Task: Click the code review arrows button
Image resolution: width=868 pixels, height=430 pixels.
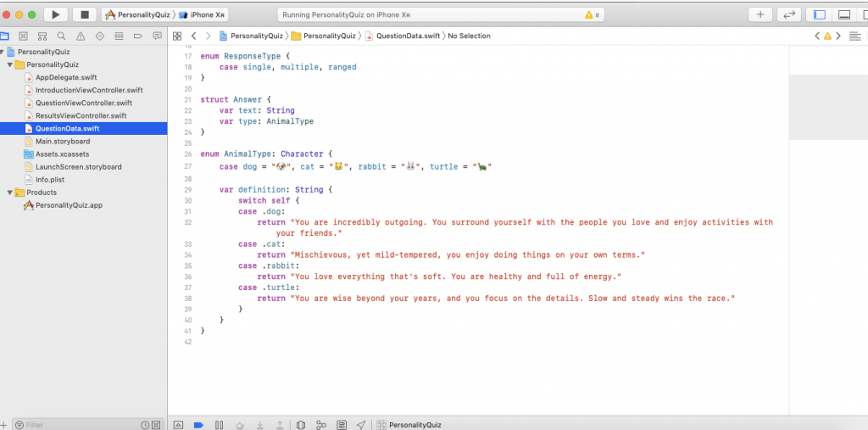Action: pyautogui.click(x=789, y=15)
